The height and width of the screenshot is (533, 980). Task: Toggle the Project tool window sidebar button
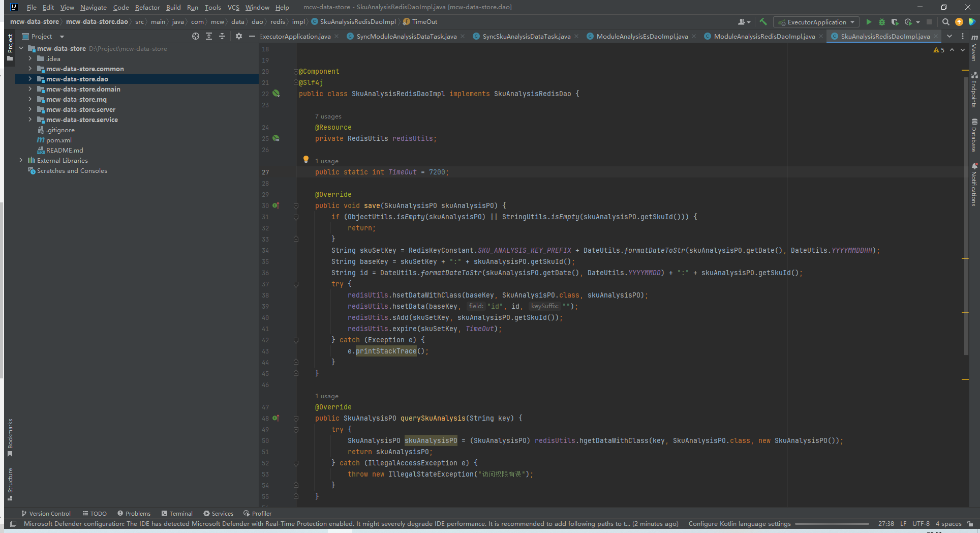point(10,47)
